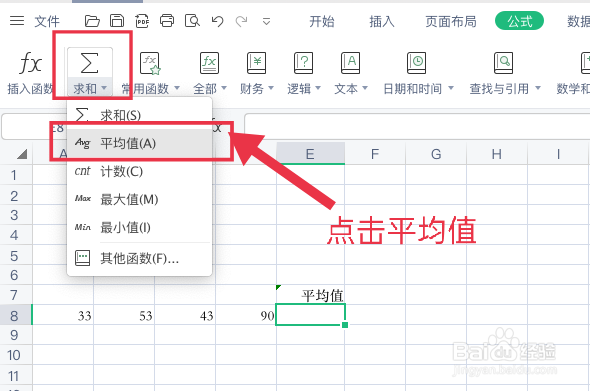This screenshot has width=590, height=391.
Task: Click the 日期和时间 functions icon
Action: coord(417,63)
